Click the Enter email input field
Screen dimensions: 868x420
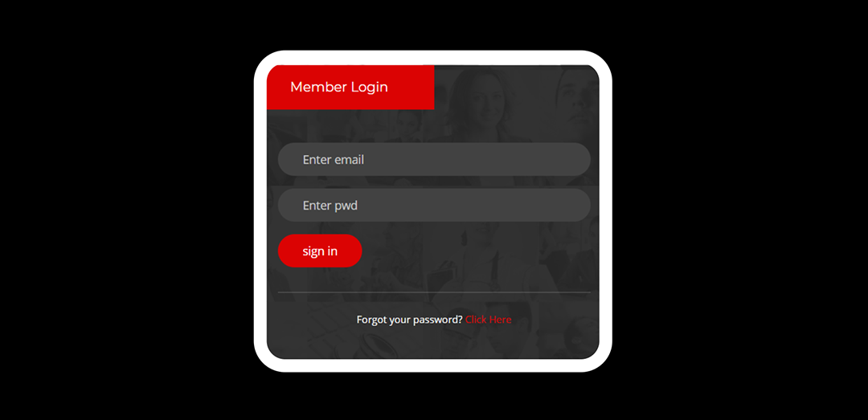[434, 159]
